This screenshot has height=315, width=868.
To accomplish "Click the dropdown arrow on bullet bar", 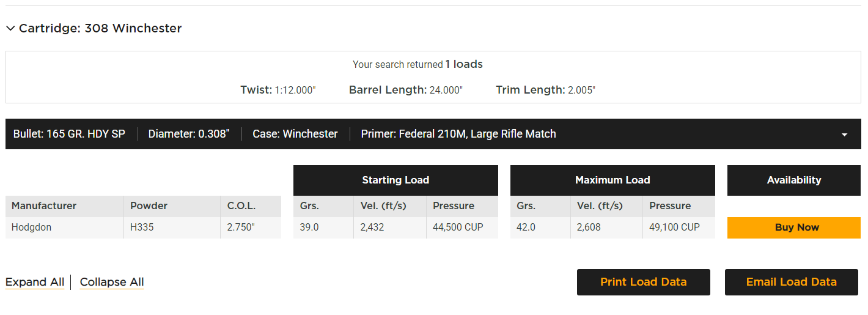I will click(x=844, y=135).
